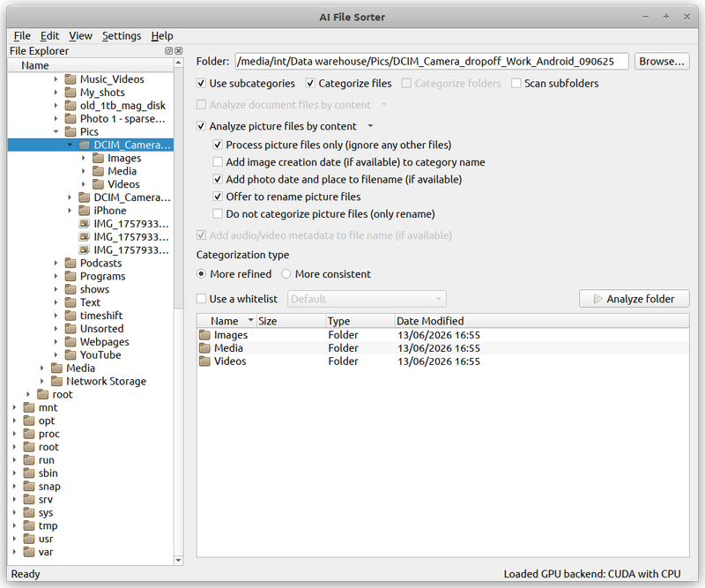Screen dimensions: 705x588
Task: Click the Analyze folder button
Action: click(x=634, y=299)
